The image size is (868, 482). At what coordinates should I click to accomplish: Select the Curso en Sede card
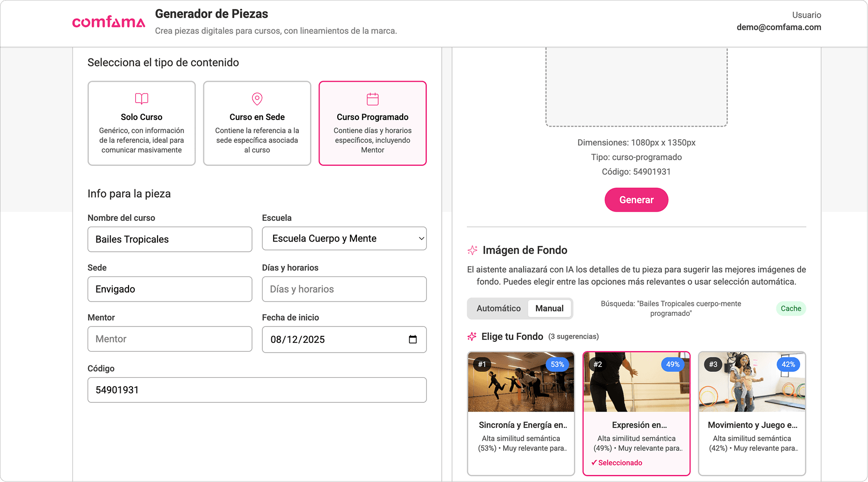click(257, 123)
